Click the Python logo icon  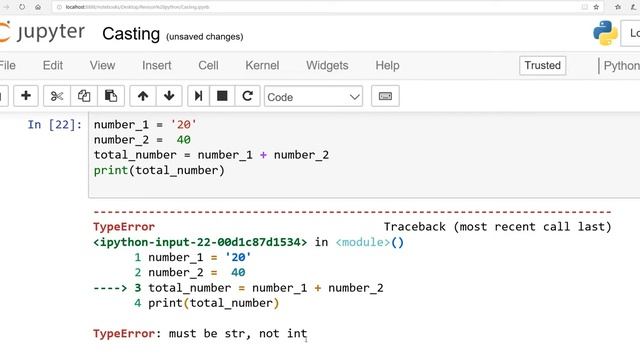605,33
